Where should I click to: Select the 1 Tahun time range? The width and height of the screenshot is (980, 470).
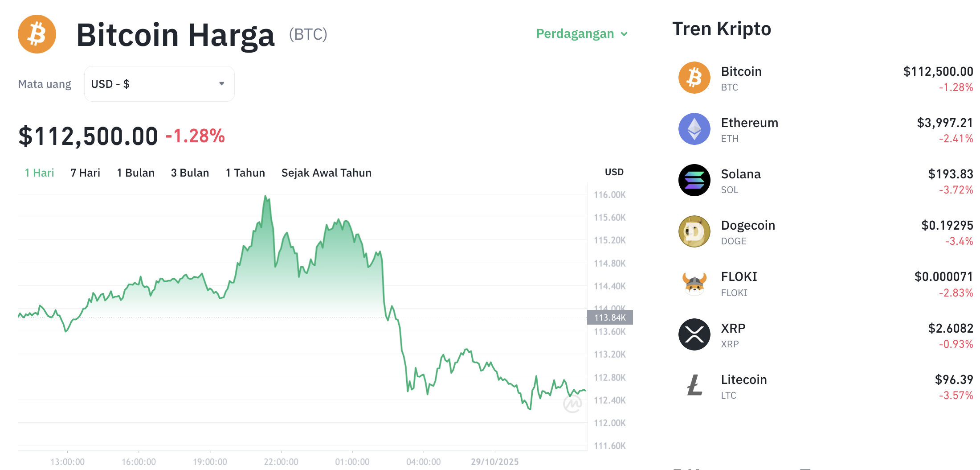coord(245,173)
